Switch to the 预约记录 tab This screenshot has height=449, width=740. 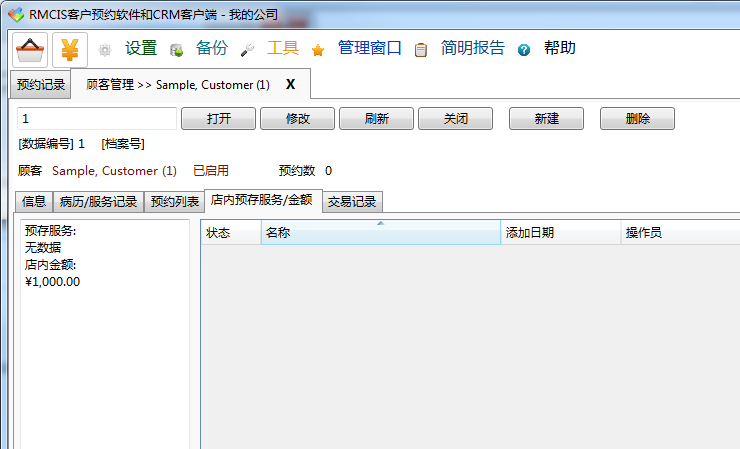(41, 85)
